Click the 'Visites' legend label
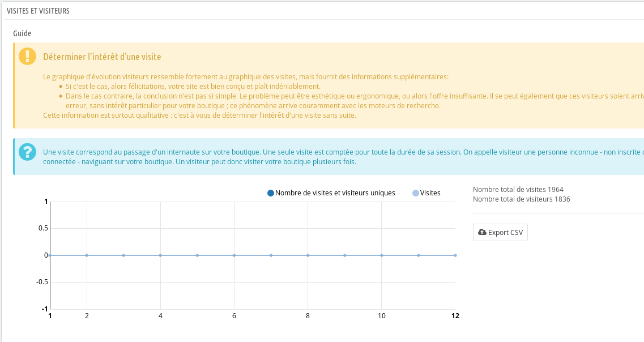The width and height of the screenshot is (644, 342). pyautogui.click(x=430, y=193)
